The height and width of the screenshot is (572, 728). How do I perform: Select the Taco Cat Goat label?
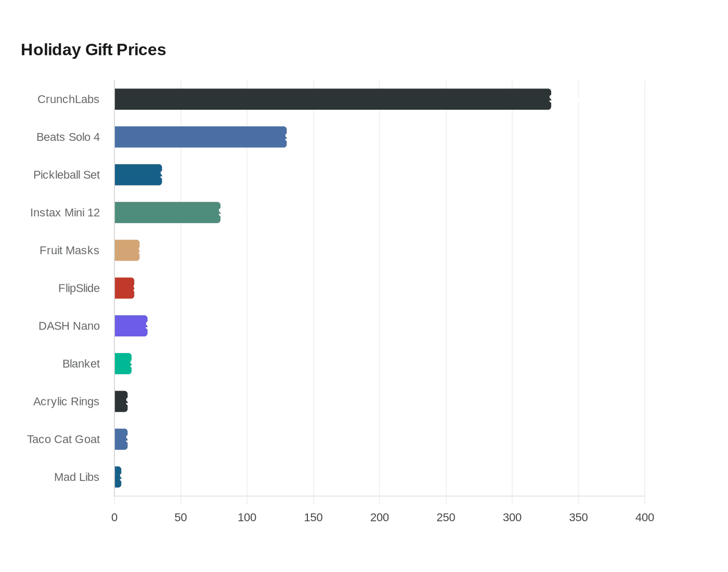(63, 439)
